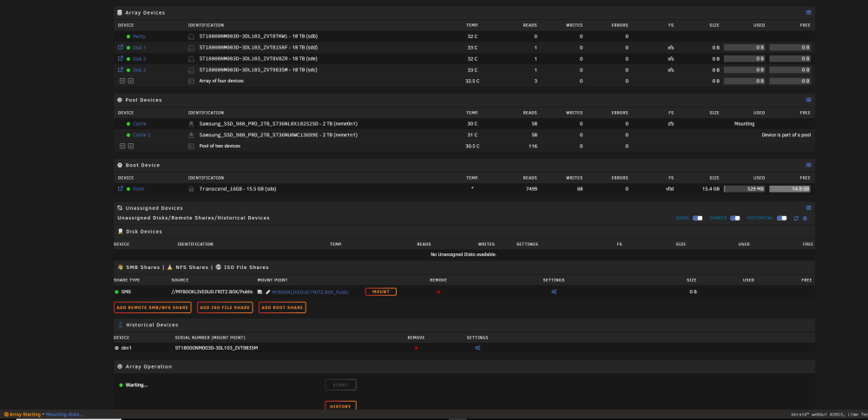Click Samsung nvme1n1 SSD device icon

(192, 135)
